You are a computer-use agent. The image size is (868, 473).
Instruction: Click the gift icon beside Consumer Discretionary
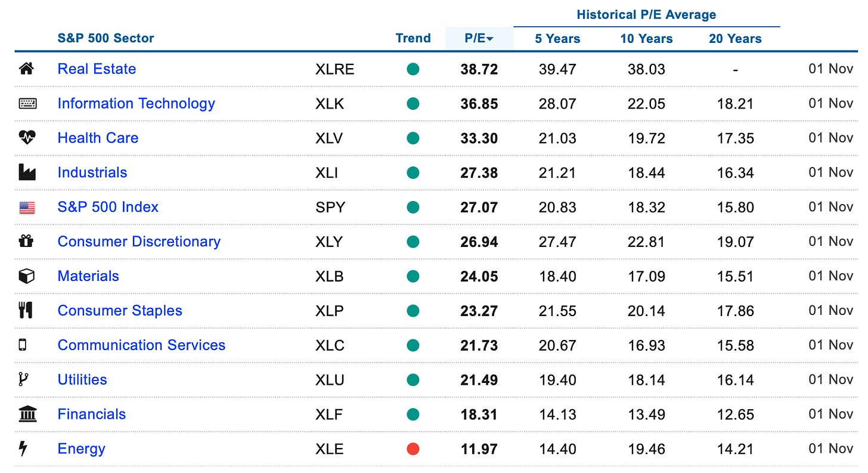tap(26, 241)
